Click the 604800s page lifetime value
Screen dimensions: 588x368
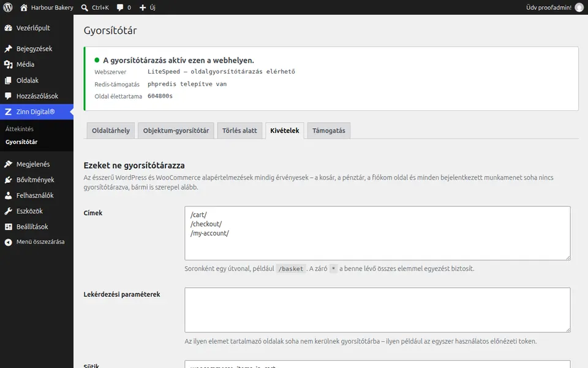[x=160, y=96]
